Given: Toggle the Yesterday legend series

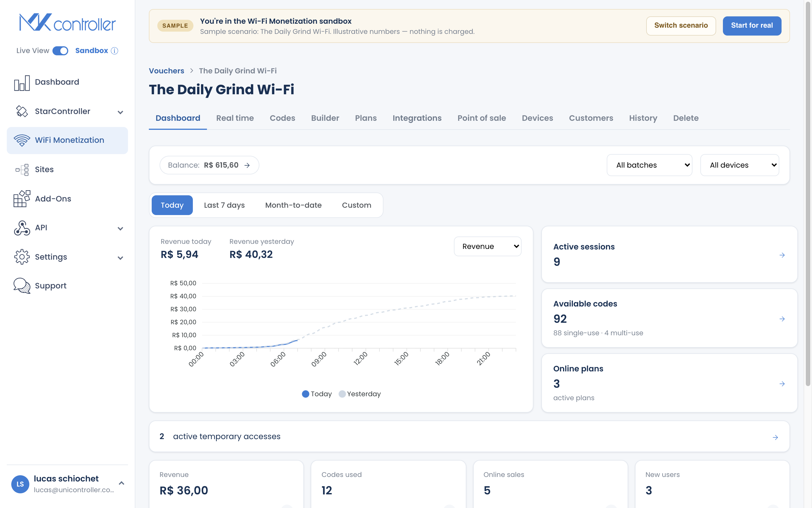Looking at the screenshot, I should pos(360,394).
